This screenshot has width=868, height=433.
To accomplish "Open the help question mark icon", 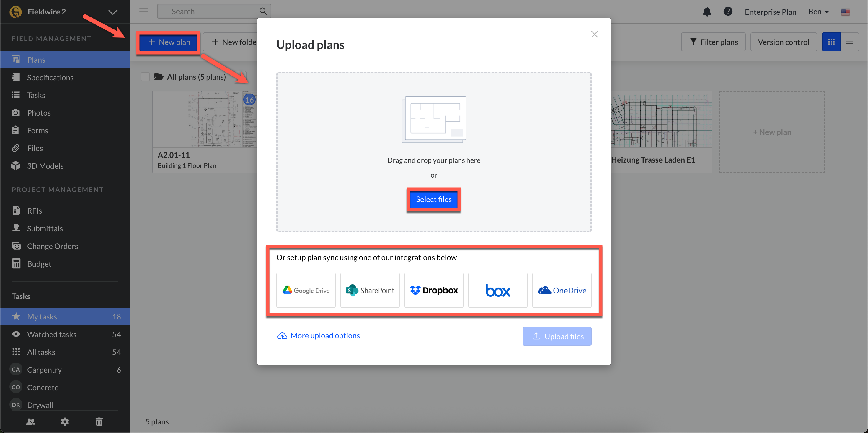I will pos(727,12).
